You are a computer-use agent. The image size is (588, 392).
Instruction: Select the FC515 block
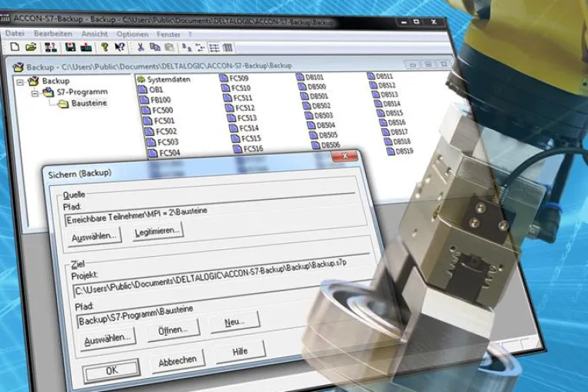[x=247, y=138]
